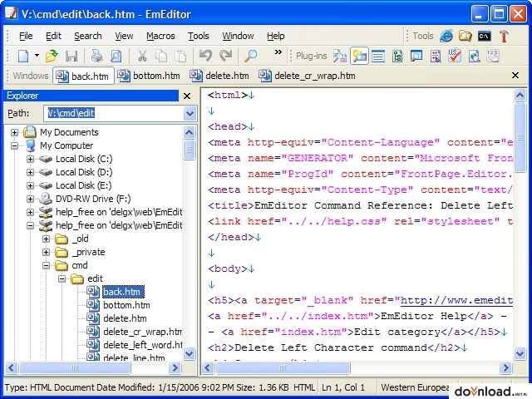Click the hammer customize tools icon
The width and height of the screenshot is (532, 399).
[504, 36]
